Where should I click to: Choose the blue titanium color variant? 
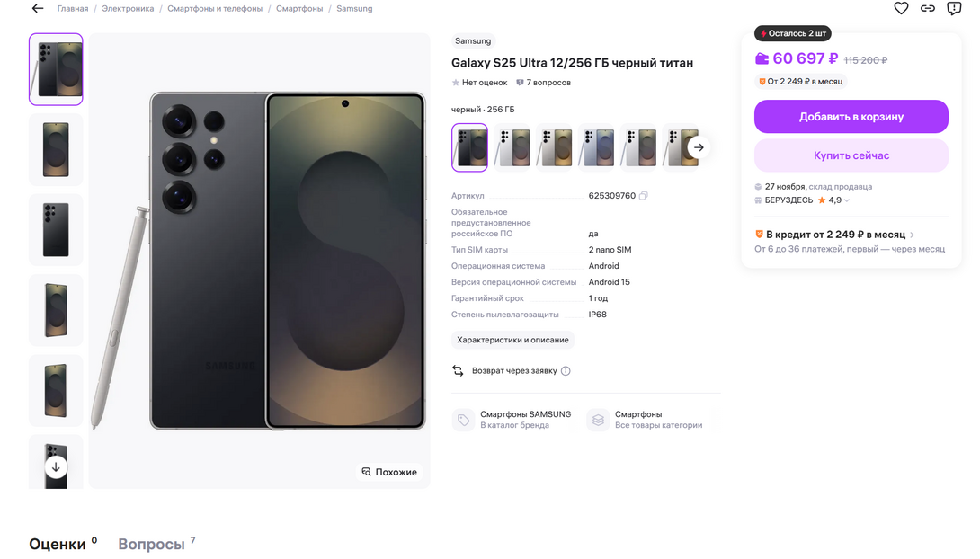point(597,147)
